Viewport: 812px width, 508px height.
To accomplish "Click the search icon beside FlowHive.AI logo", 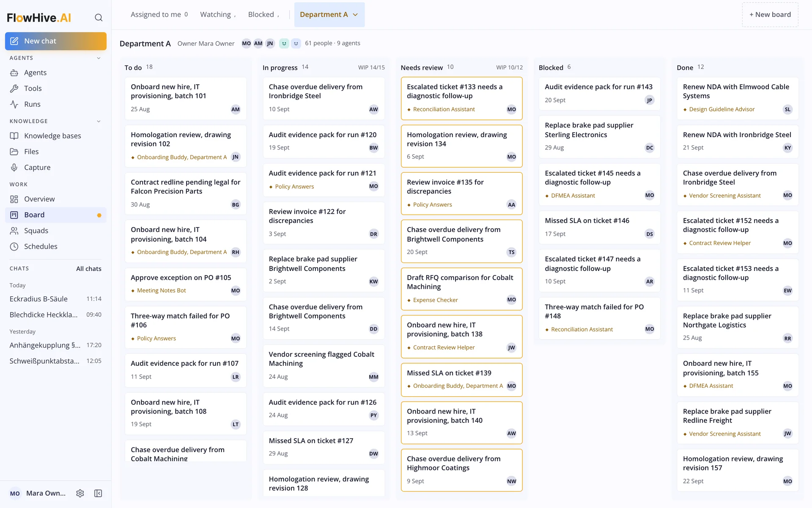I will (99, 17).
